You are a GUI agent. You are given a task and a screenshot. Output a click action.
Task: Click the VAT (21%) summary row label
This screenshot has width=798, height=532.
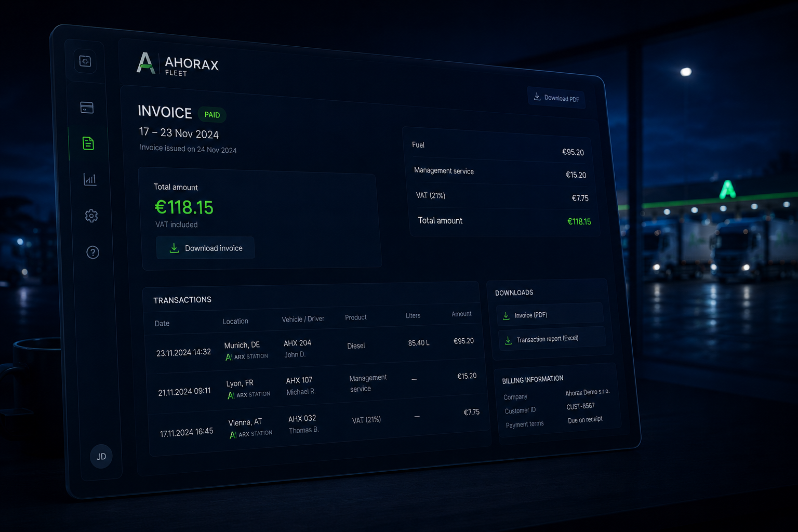click(431, 195)
